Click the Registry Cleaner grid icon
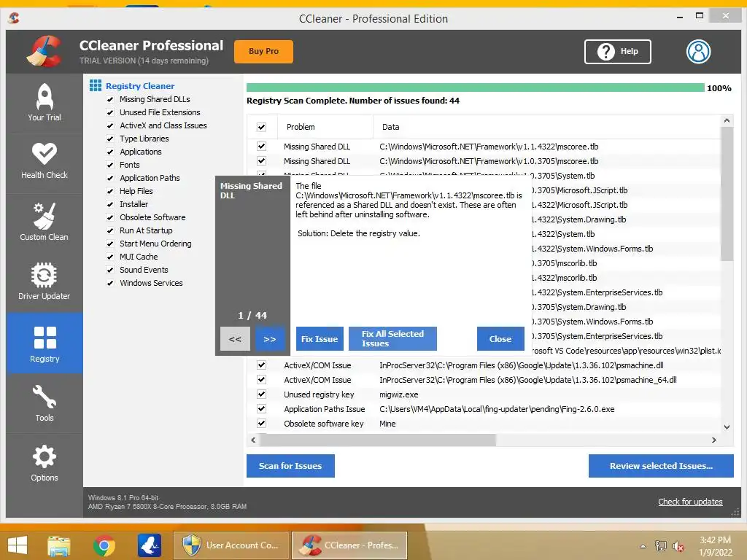747x560 pixels. (96, 86)
